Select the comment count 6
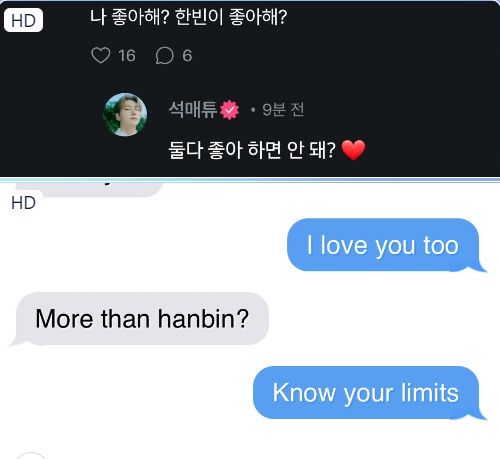The height and width of the screenshot is (459, 500). [x=187, y=55]
